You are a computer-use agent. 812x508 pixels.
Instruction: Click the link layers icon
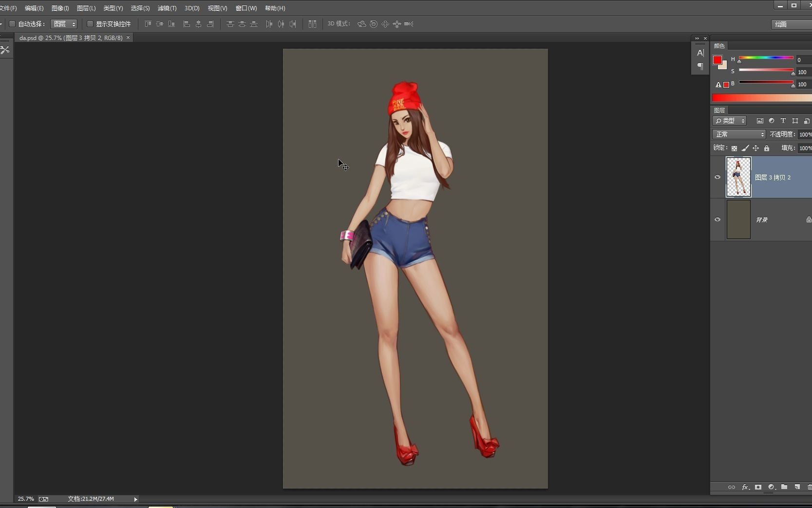tap(731, 487)
